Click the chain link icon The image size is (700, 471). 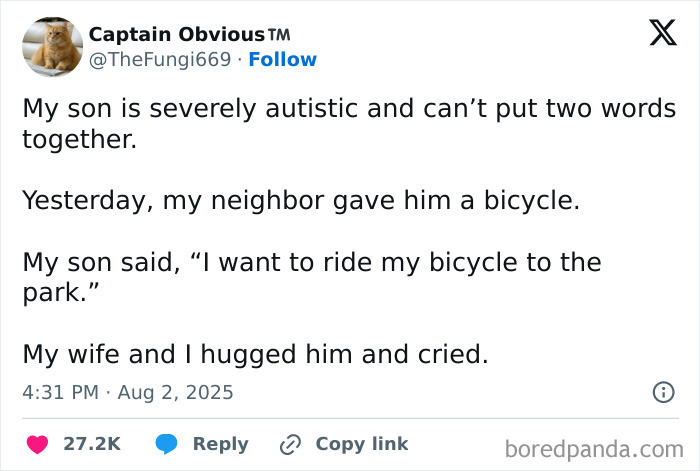(x=291, y=444)
